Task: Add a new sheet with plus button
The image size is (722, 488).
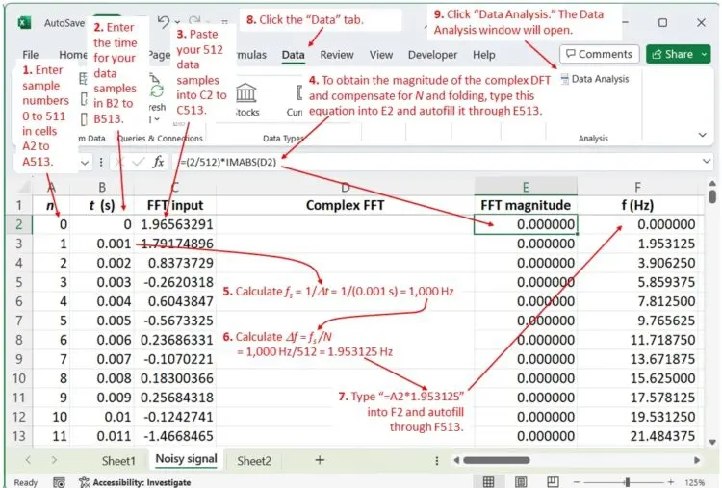Action: [x=320, y=460]
